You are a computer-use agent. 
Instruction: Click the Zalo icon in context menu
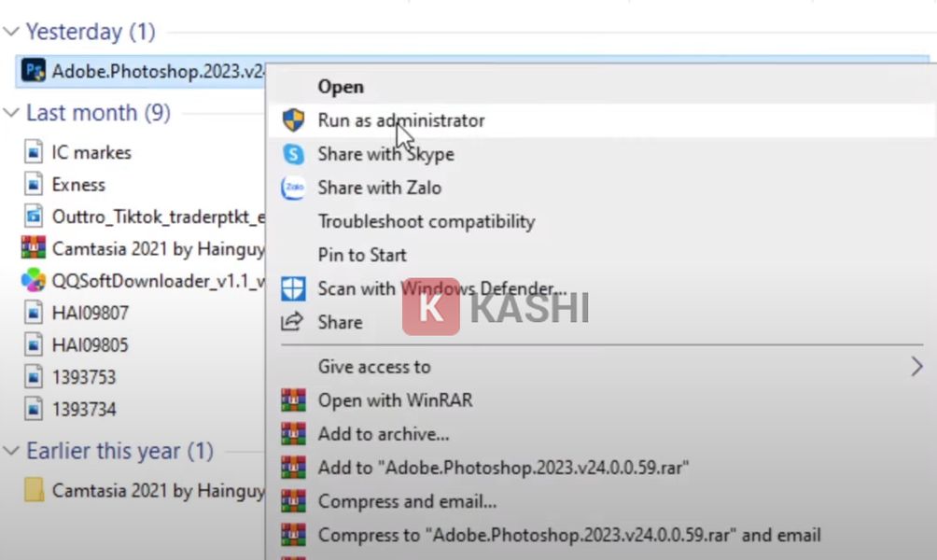[293, 188]
